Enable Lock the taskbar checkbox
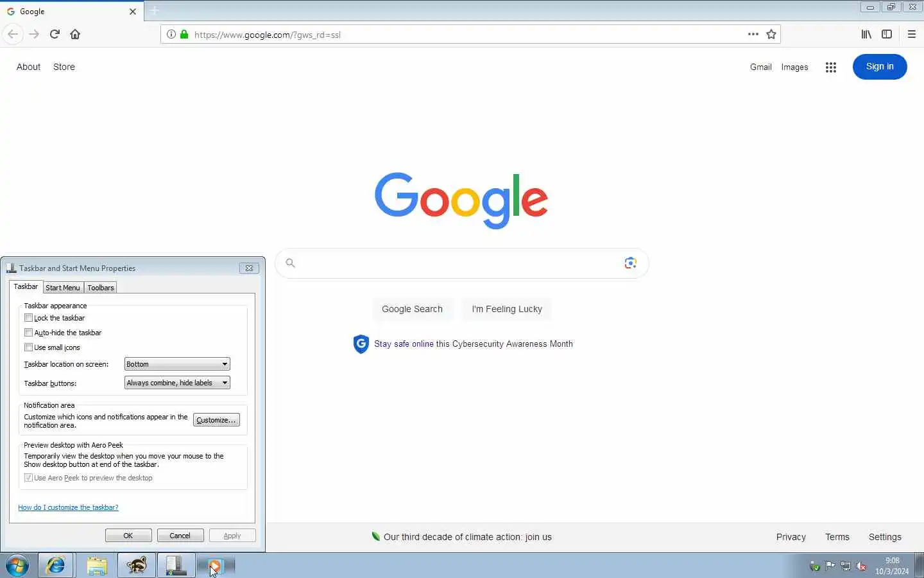Viewport: 924px width, 578px height. tap(28, 317)
